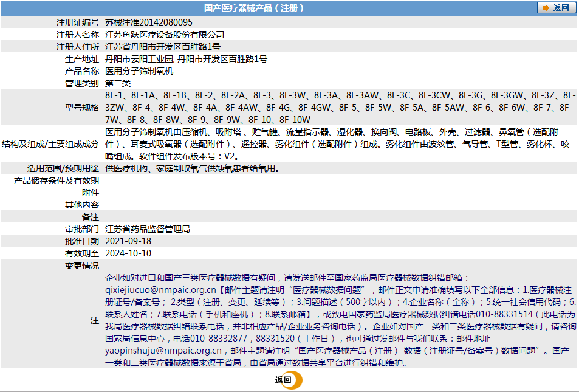579x392 pixels.
Task: Click approval department 江苏省药品监督管理局
Action: pos(148,229)
